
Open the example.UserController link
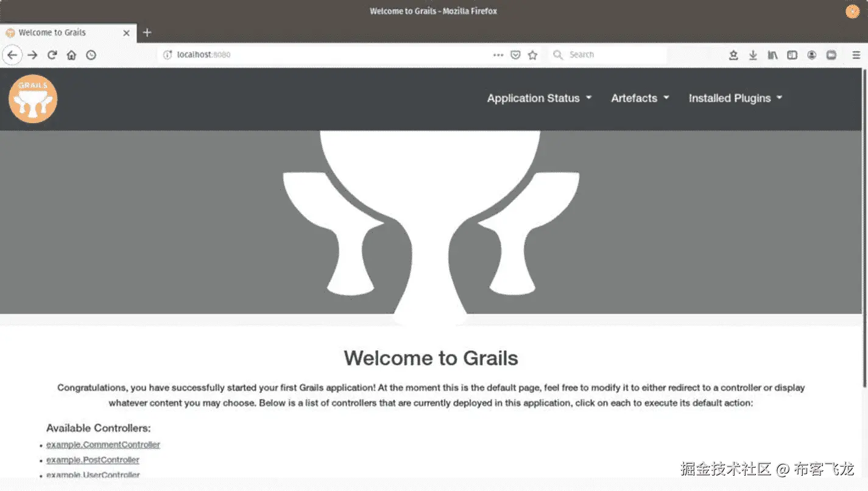93,475
